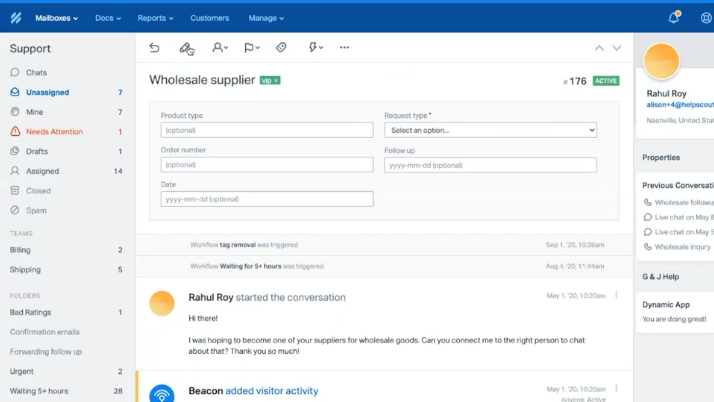Click the Needs Attention warning icon
The height and width of the screenshot is (402, 714).
click(x=15, y=131)
